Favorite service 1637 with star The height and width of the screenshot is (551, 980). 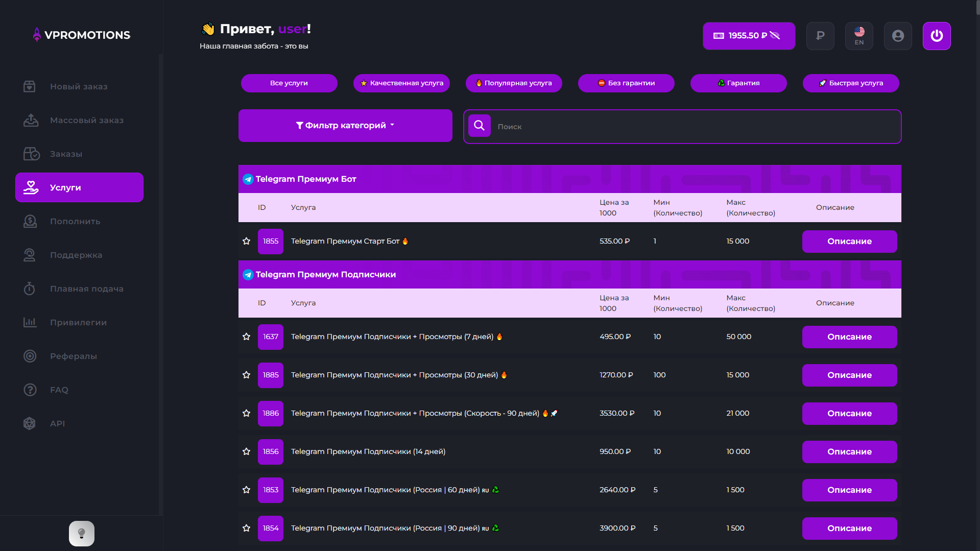point(246,337)
